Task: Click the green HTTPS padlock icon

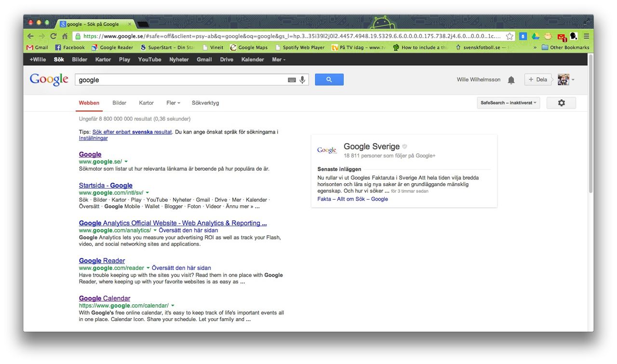Action: click(78, 36)
